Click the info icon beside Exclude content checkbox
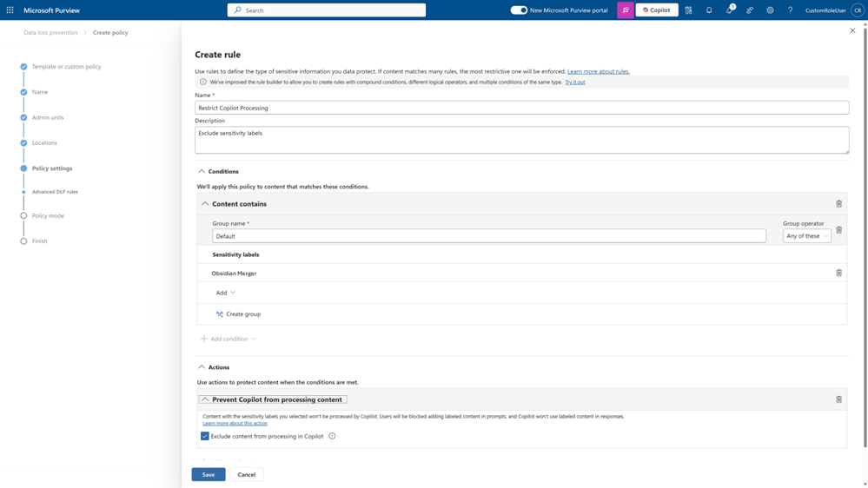Viewport: 868px width, 488px height. point(332,436)
